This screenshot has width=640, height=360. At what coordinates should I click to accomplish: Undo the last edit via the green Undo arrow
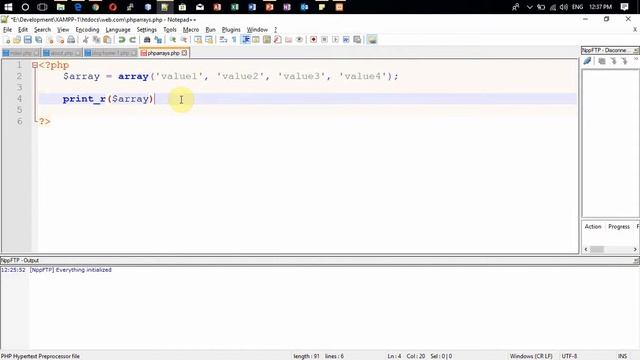coord(122,40)
